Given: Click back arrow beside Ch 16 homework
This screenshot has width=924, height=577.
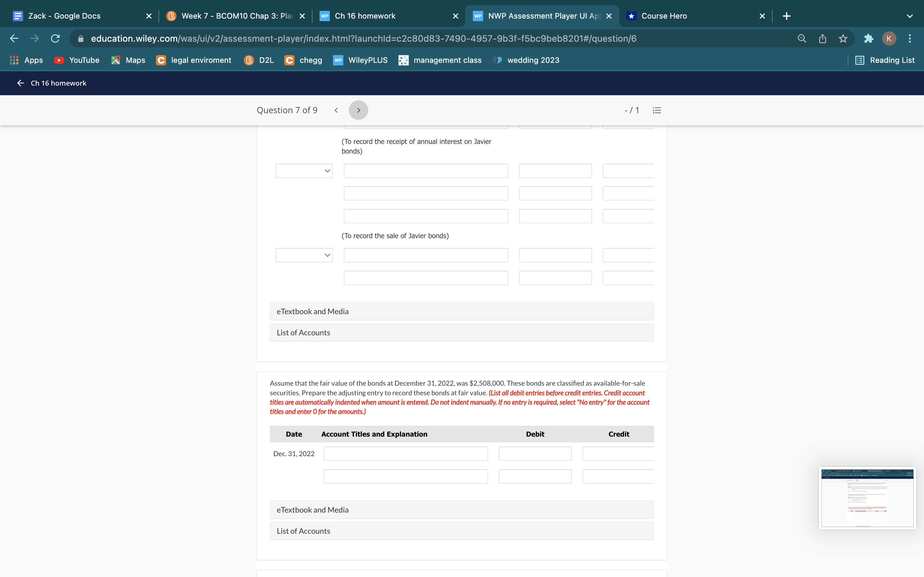Looking at the screenshot, I should [x=21, y=83].
